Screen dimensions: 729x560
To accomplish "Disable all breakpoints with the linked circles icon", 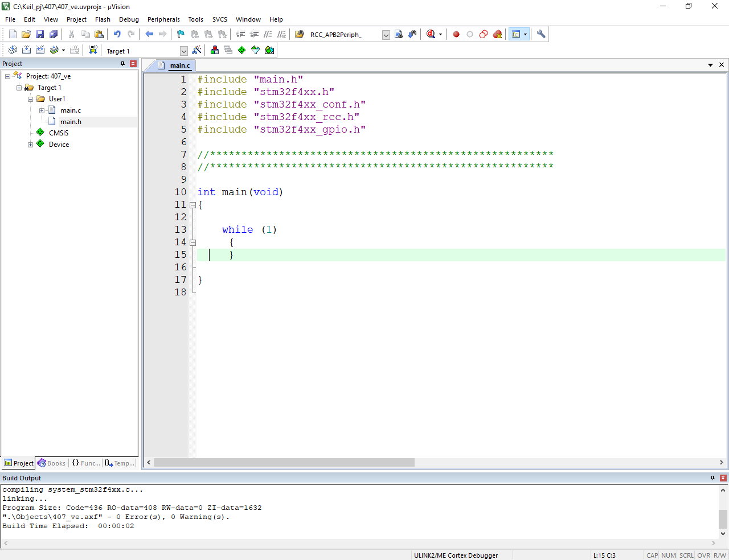I will pos(484,34).
